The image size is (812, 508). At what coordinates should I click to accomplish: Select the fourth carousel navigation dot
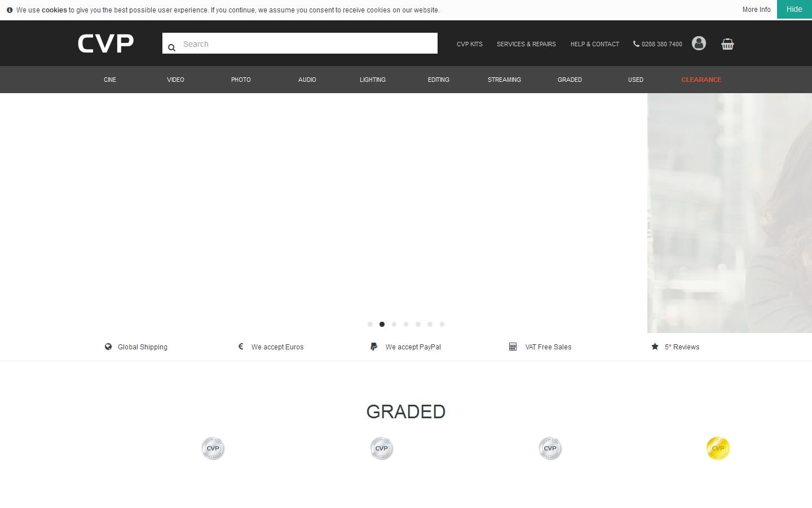[x=406, y=324]
